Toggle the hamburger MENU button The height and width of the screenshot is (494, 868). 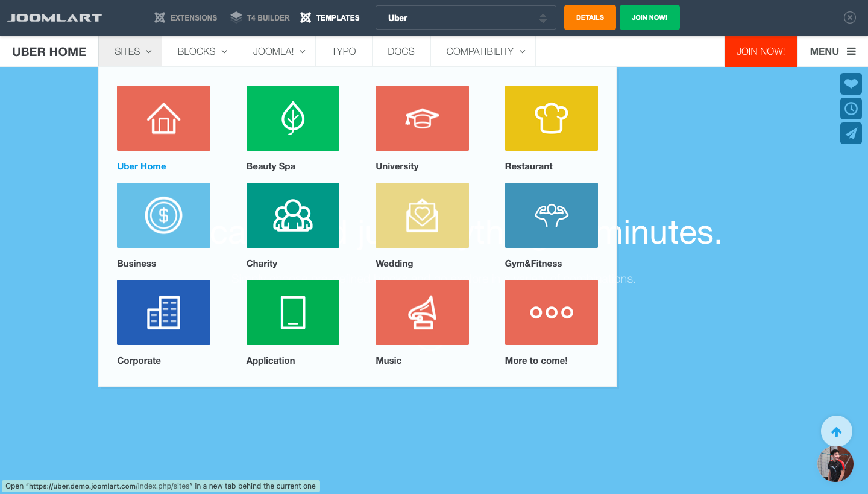tap(832, 51)
